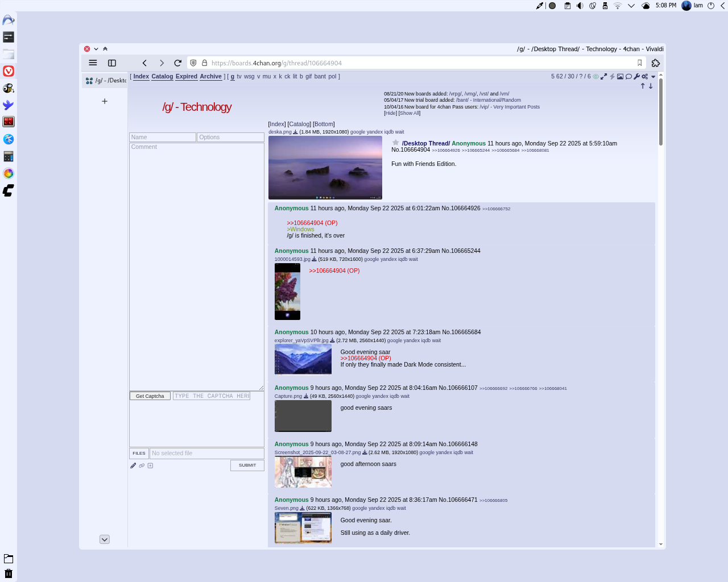Open Vivaldi main menu hamburger icon
Image resolution: width=728 pixels, height=582 pixels.
pyautogui.click(x=93, y=63)
